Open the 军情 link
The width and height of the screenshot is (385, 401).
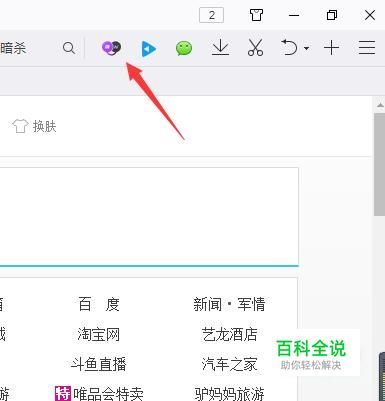coord(251,304)
